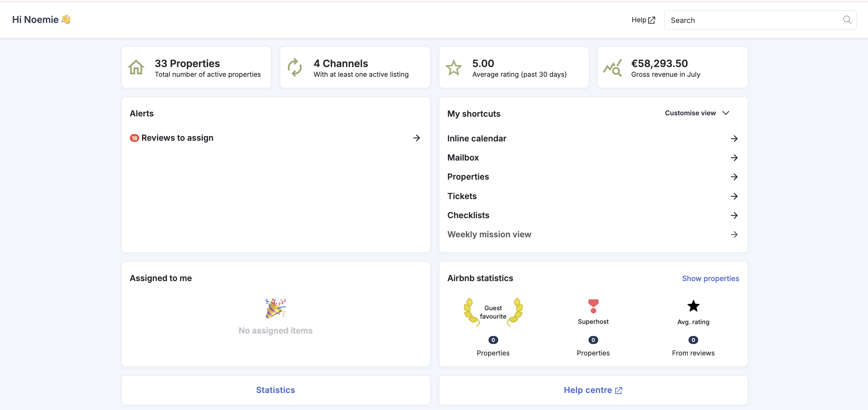Click the Guest favourite label
Image resolution: width=868 pixels, height=410 pixels.
coord(493,312)
